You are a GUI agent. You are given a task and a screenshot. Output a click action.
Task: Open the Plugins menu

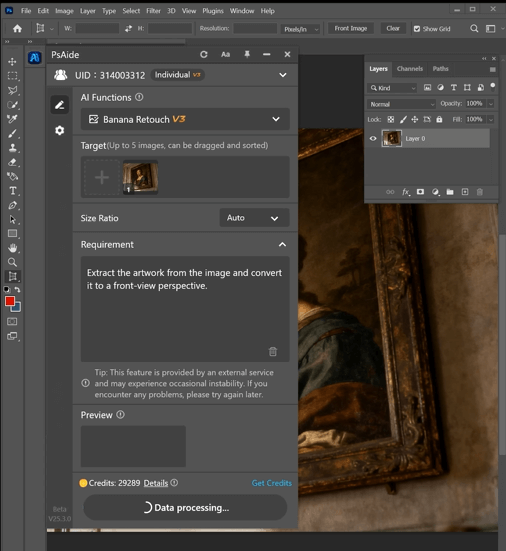213,11
